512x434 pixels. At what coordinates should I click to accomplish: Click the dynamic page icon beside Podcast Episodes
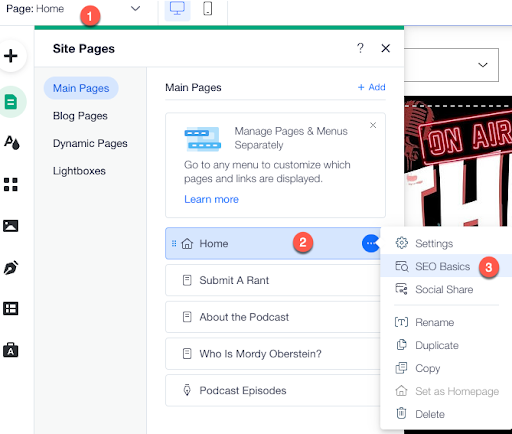(x=187, y=390)
